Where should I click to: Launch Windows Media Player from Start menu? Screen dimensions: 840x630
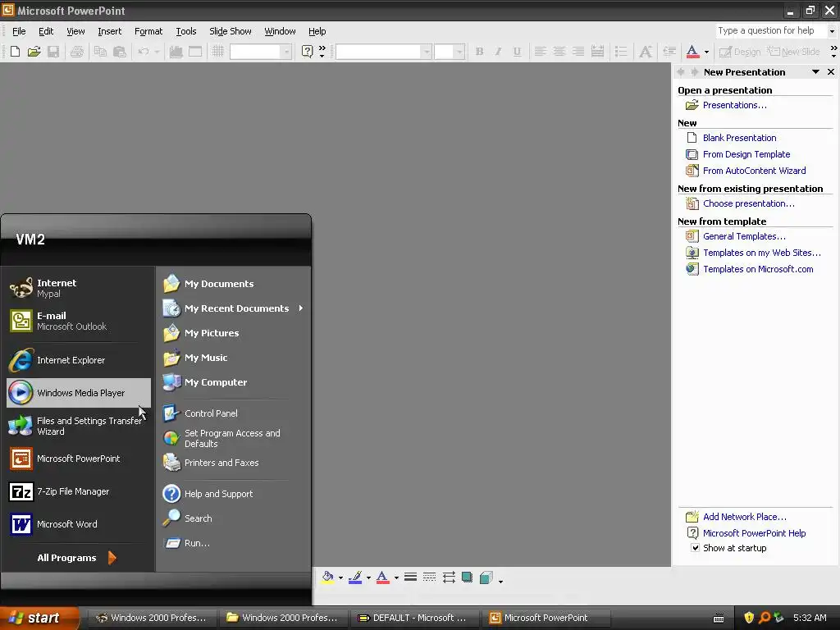[78, 393]
